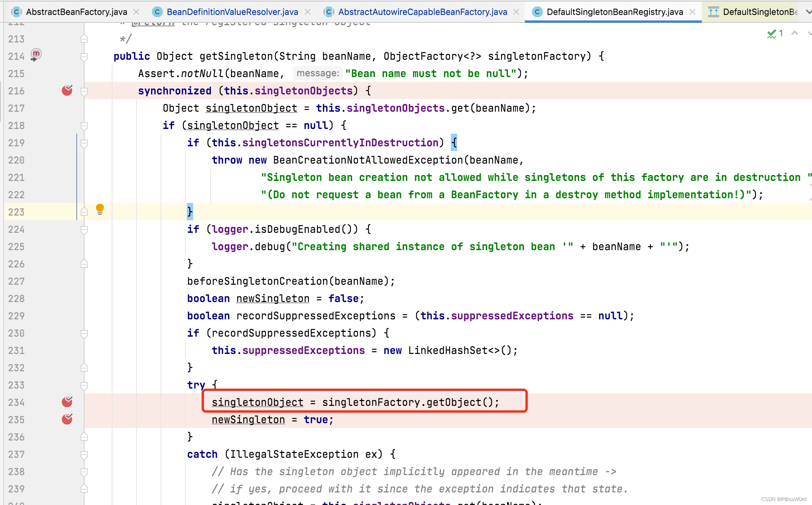
Task: Click fold end marker at line 223
Action: [x=84, y=211]
